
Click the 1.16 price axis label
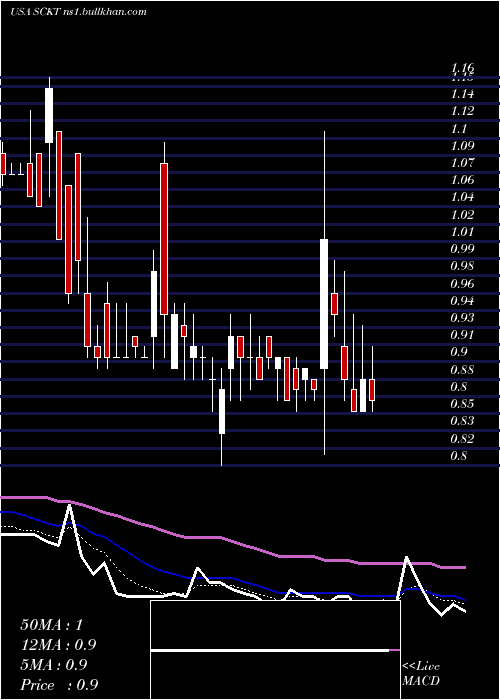pos(462,68)
